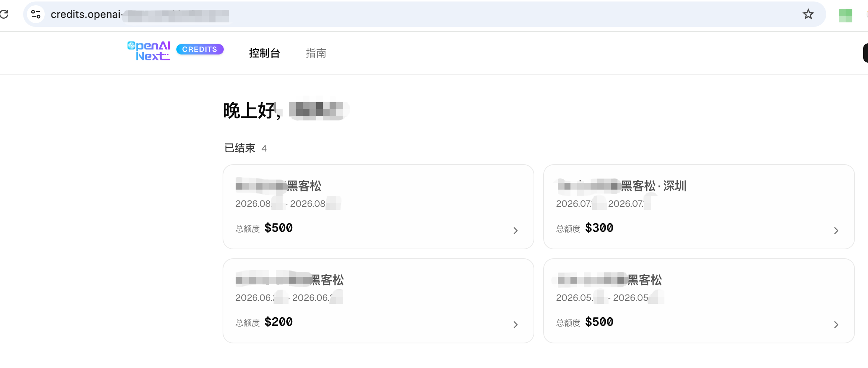The height and width of the screenshot is (368, 868).
Task: Expand the 深圳 hackathon card chevron
Action: [x=836, y=231]
